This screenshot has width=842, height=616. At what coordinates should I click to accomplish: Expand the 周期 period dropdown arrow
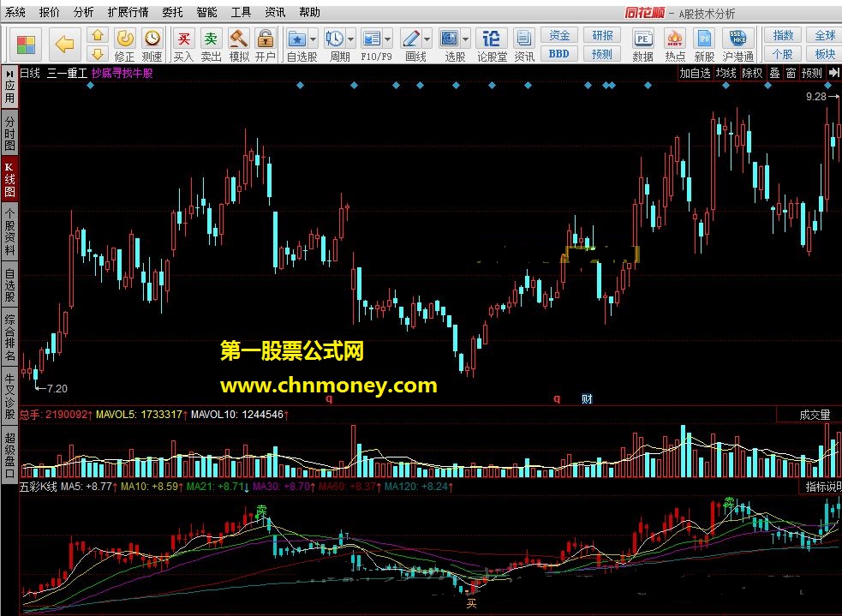point(350,39)
